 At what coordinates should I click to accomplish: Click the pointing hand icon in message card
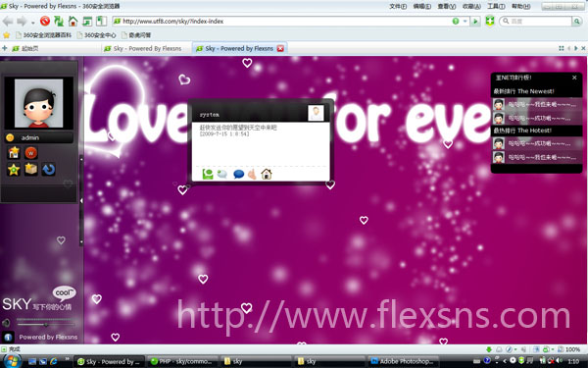[x=252, y=174]
